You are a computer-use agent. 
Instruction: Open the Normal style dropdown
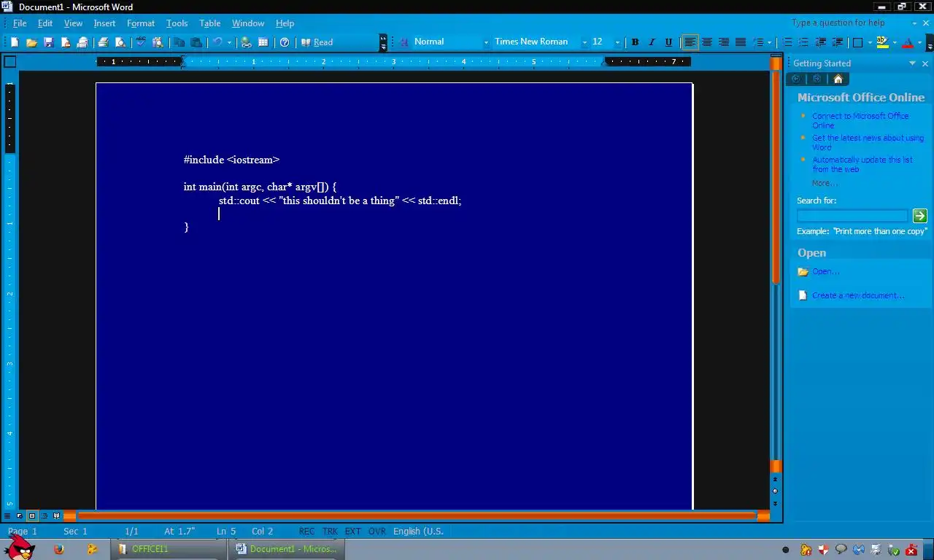(486, 42)
